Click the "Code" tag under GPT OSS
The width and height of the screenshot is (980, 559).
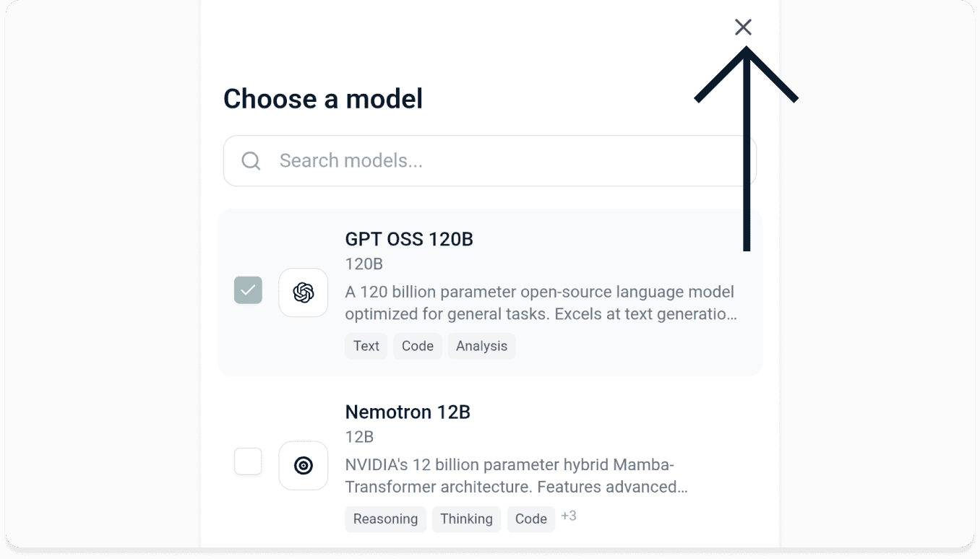click(417, 346)
